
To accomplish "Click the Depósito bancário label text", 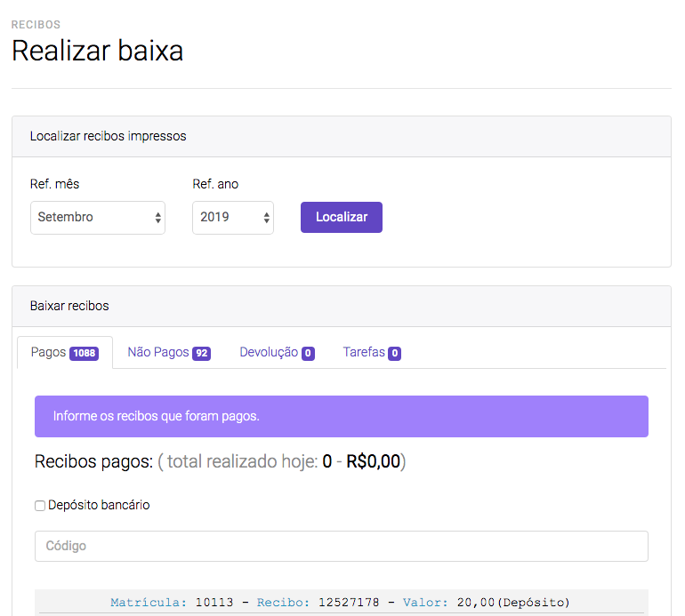I will tap(99, 505).
